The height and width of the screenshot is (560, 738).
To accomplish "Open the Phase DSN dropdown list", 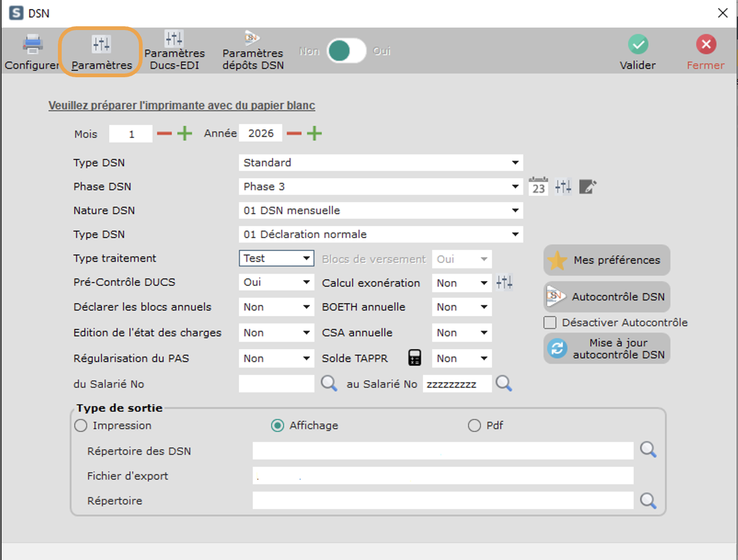I will 515,187.
